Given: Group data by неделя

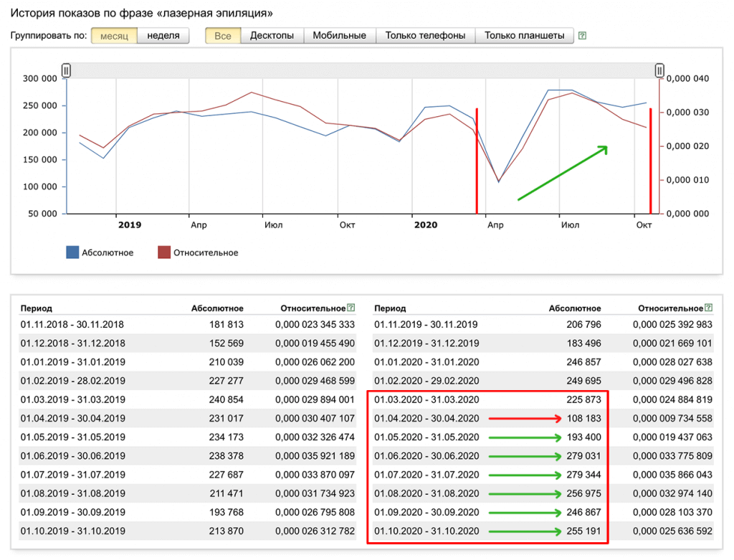Looking at the screenshot, I should coord(163,36).
